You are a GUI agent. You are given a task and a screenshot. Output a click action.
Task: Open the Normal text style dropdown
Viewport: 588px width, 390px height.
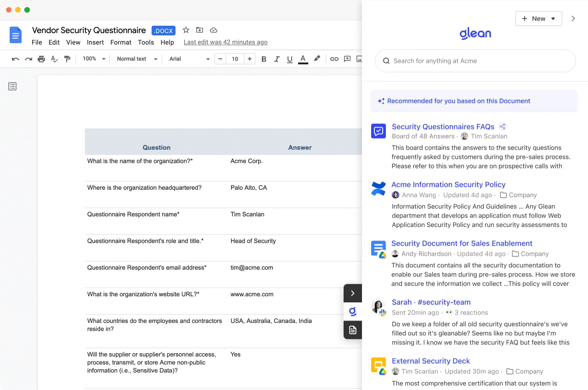(x=137, y=59)
